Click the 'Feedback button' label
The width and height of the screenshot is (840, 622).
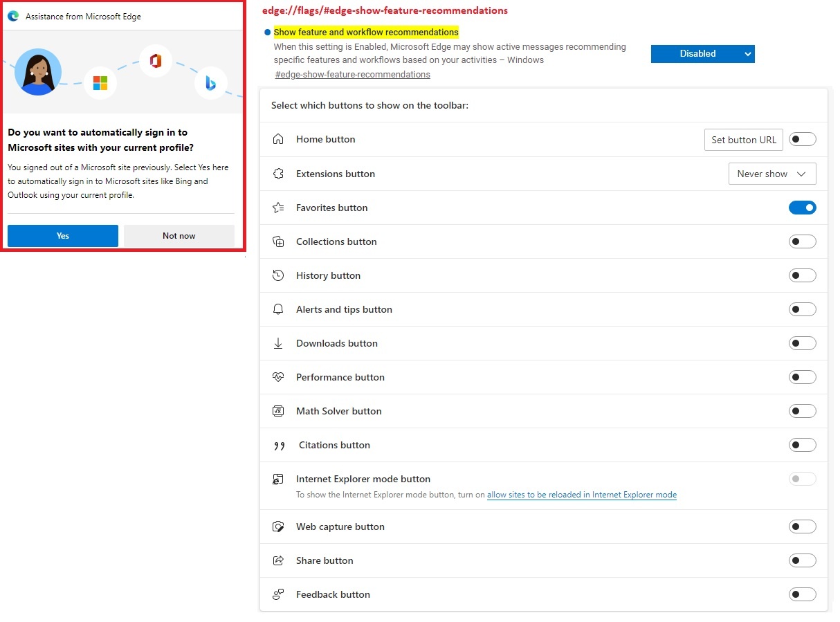pyautogui.click(x=333, y=594)
